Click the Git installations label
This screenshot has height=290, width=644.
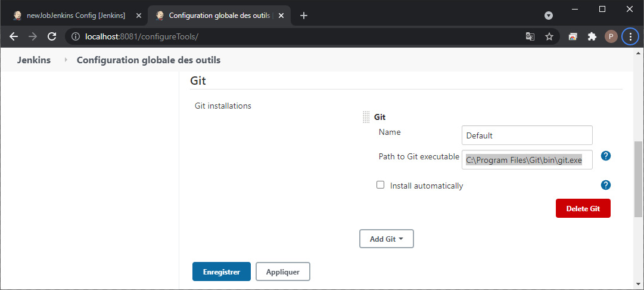tap(223, 106)
